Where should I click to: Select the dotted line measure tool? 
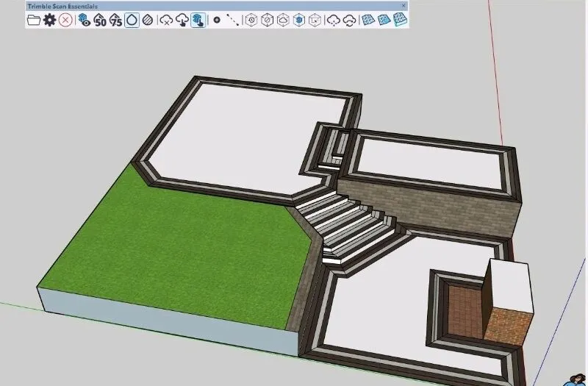[232, 20]
